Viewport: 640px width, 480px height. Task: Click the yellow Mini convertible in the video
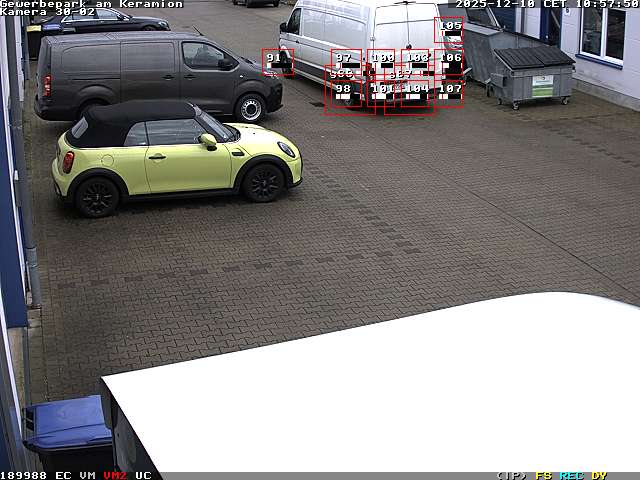(x=175, y=155)
